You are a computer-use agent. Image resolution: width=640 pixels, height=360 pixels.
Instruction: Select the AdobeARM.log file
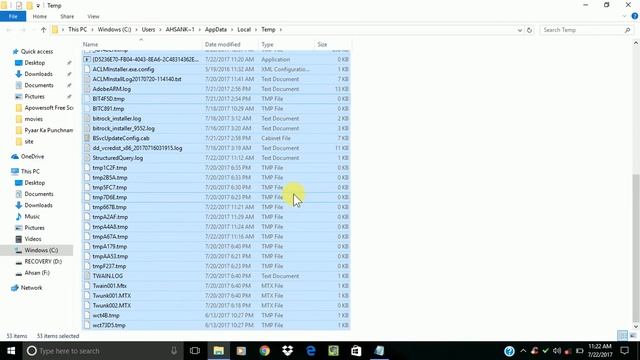[x=111, y=89]
